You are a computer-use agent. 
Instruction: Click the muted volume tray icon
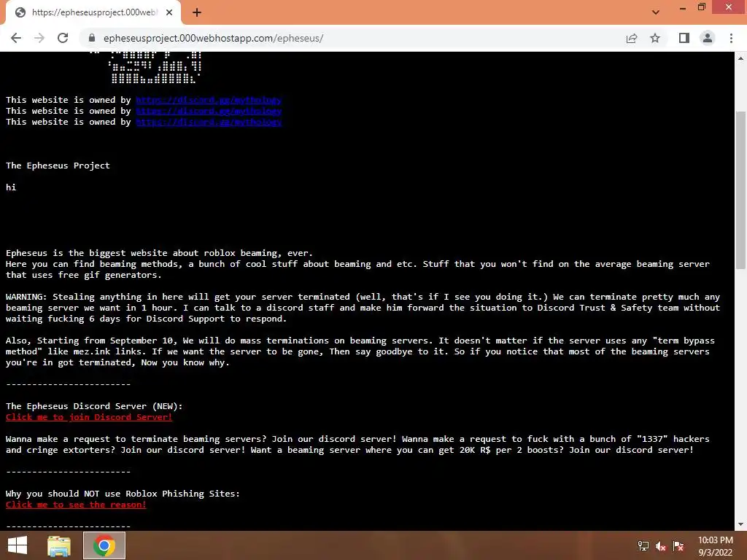(x=661, y=545)
